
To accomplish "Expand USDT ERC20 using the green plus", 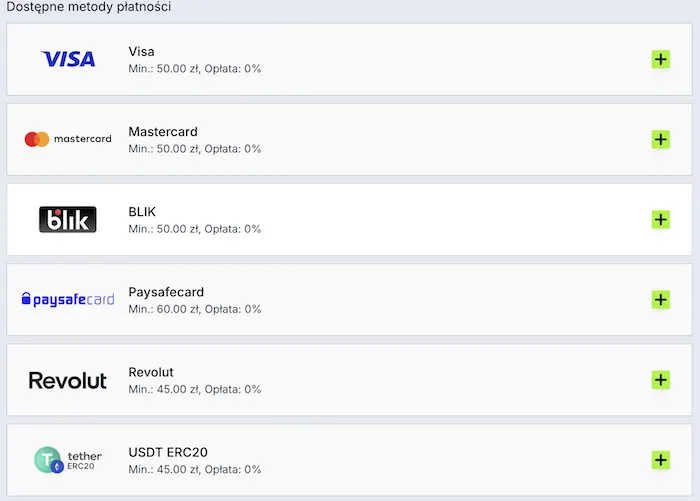I will 660,460.
